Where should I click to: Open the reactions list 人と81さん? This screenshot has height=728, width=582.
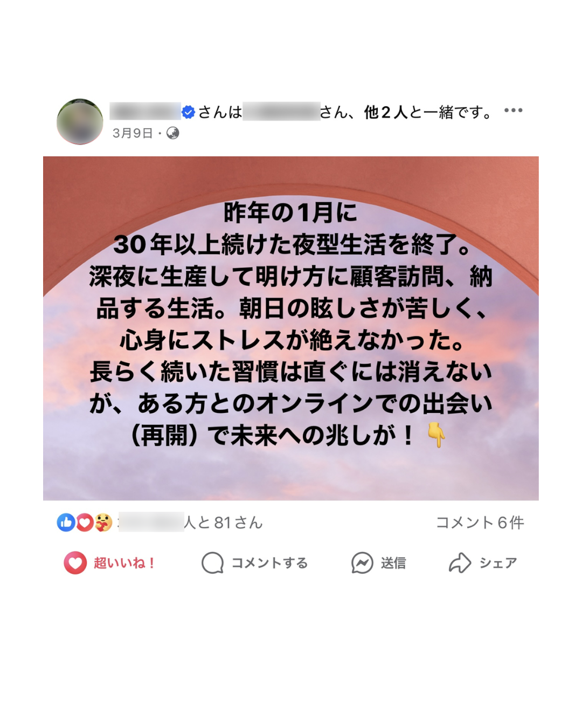pos(223,522)
